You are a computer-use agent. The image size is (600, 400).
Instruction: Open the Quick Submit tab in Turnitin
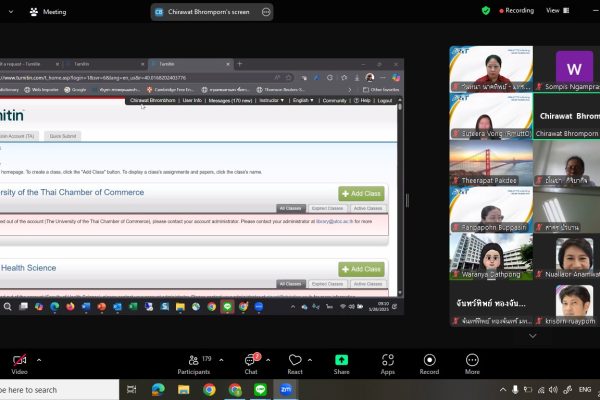pyautogui.click(x=62, y=136)
